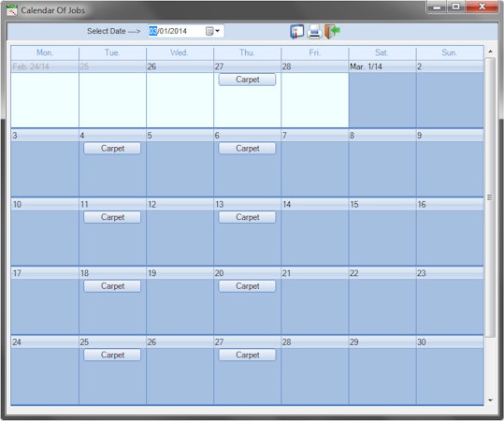
Task: Select day 19 in the calendar
Action: click(x=180, y=300)
